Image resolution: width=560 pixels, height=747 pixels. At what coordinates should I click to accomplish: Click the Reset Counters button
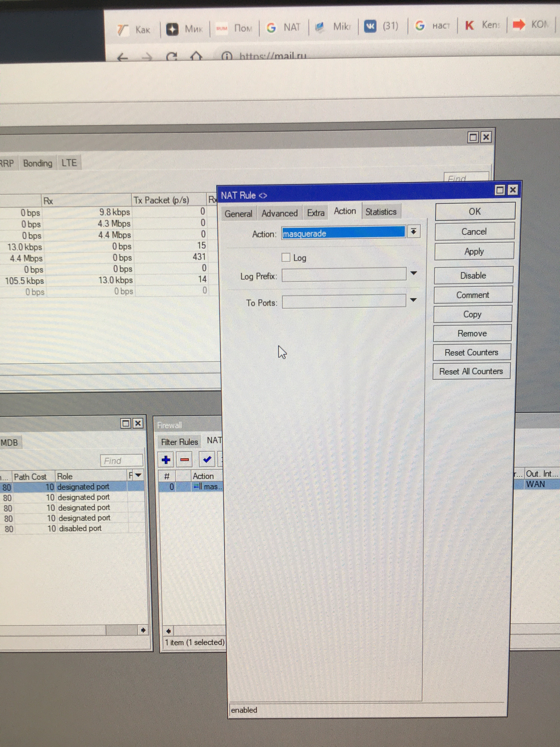pyautogui.click(x=471, y=352)
